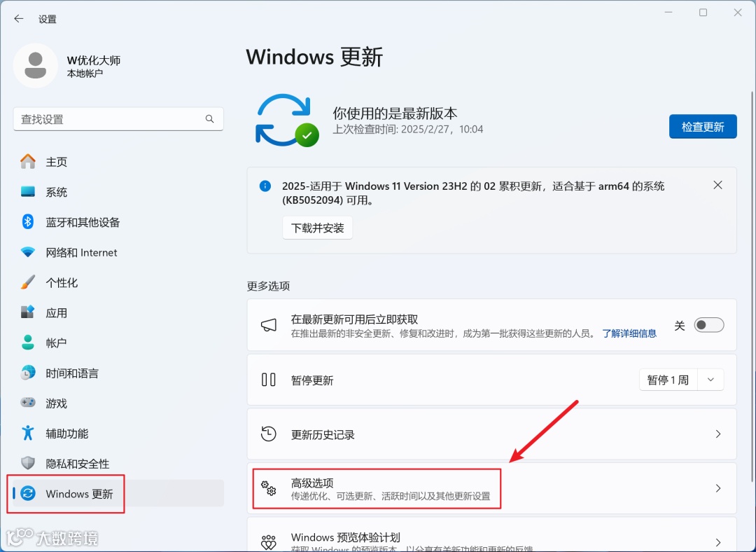Click the Privacy shield icon in sidebar
This screenshot has width=756, height=552.
pyautogui.click(x=28, y=463)
